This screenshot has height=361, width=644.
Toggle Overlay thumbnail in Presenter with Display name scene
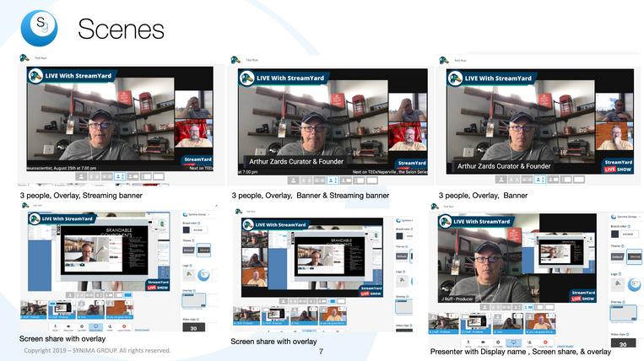[x=624, y=313]
